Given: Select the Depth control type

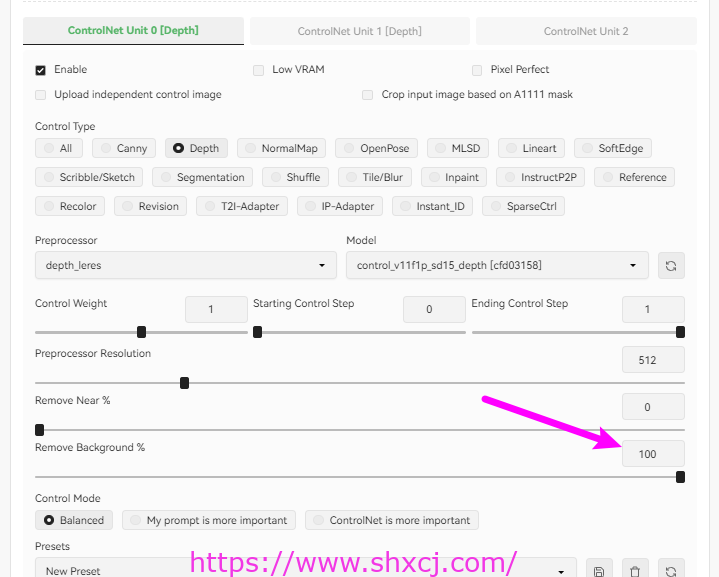Looking at the screenshot, I should [x=196, y=148].
